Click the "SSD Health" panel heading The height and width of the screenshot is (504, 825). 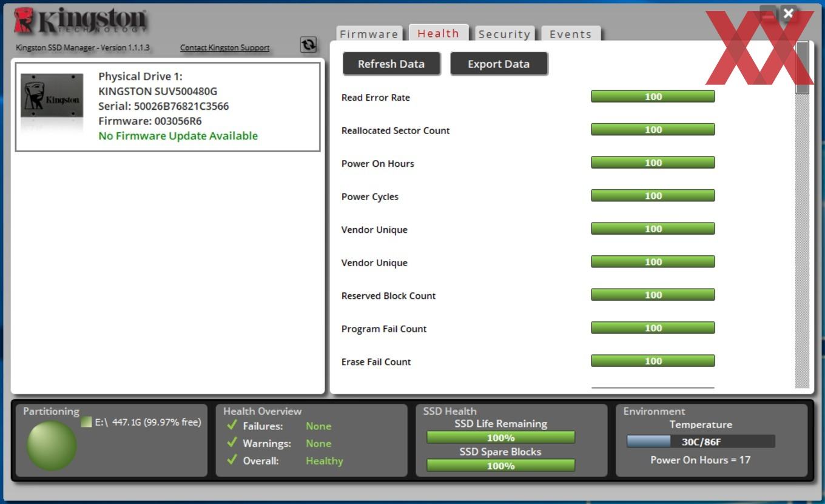(x=450, y=411)
